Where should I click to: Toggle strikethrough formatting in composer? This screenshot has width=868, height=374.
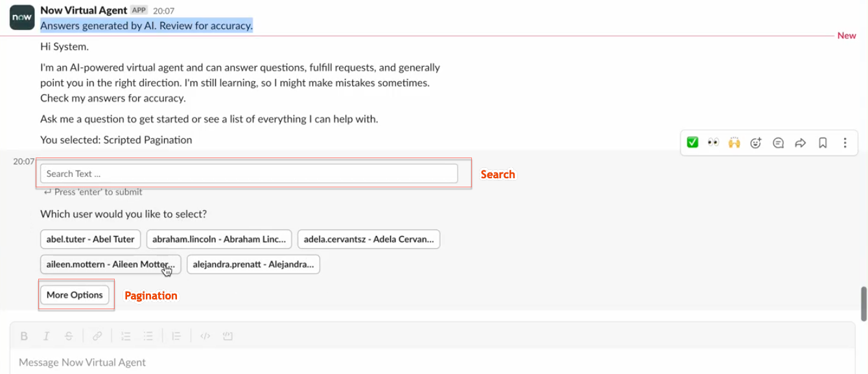pyautogui.click(x=69, y=336)
